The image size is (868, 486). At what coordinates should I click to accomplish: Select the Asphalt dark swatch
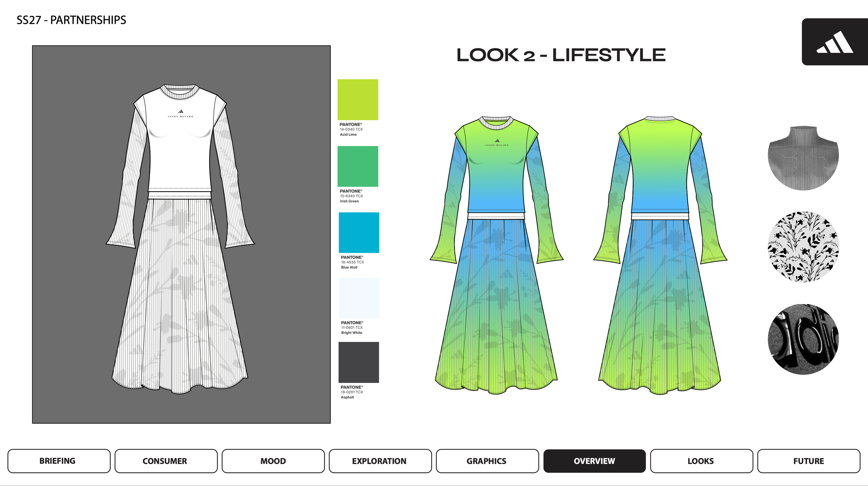click(358, 362)
